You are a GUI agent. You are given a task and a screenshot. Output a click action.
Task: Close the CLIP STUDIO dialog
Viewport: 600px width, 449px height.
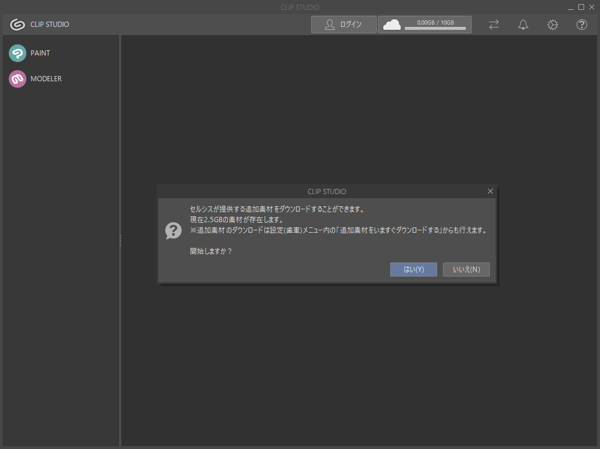[490, 191]
